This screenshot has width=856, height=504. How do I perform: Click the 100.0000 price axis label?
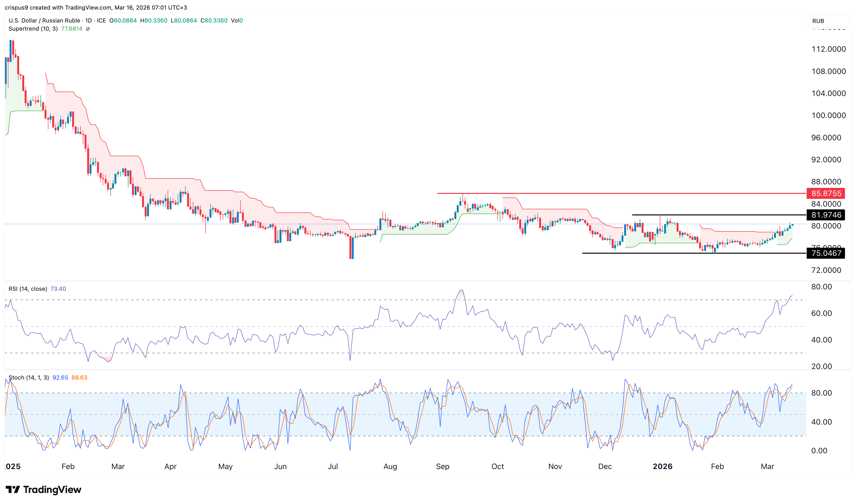click(828, 116)
